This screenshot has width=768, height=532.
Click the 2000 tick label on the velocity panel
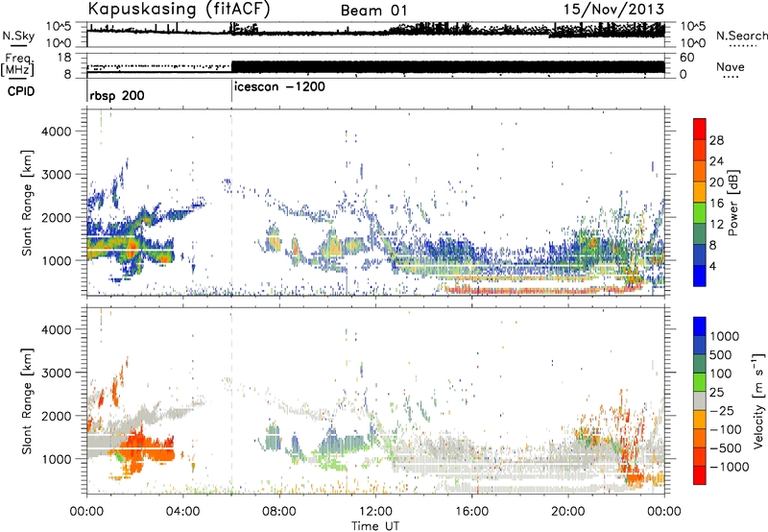click(x=57, y=416)
